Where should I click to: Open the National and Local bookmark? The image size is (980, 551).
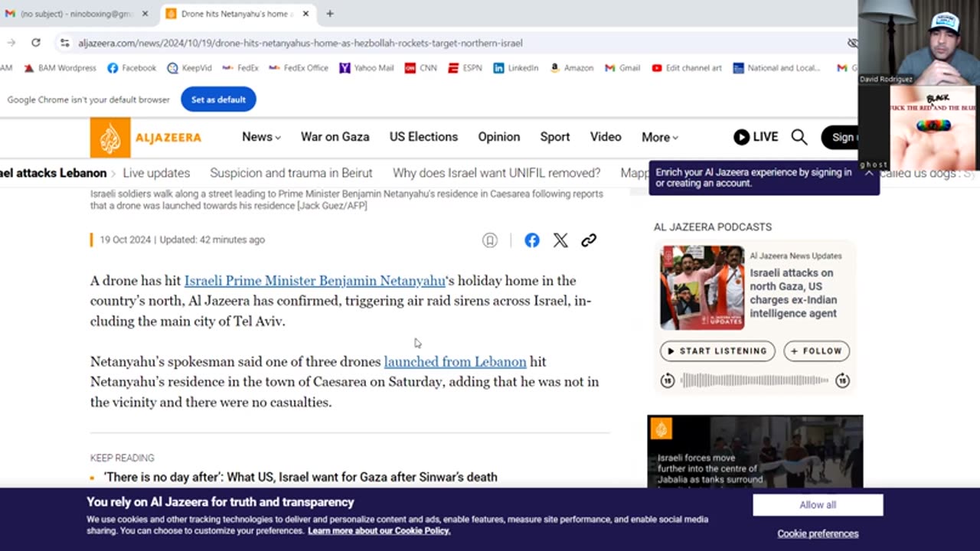776,68
